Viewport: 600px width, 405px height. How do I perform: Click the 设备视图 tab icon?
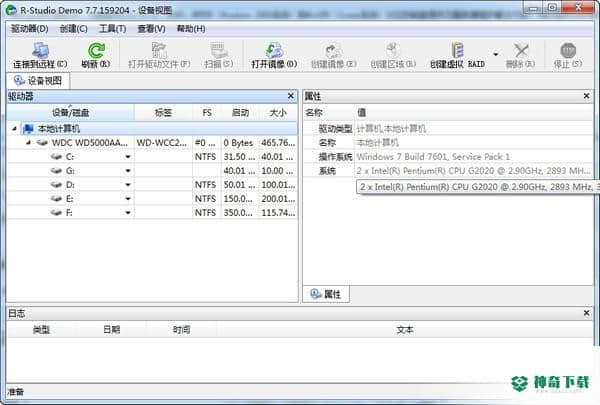click(x=19, y=80)
